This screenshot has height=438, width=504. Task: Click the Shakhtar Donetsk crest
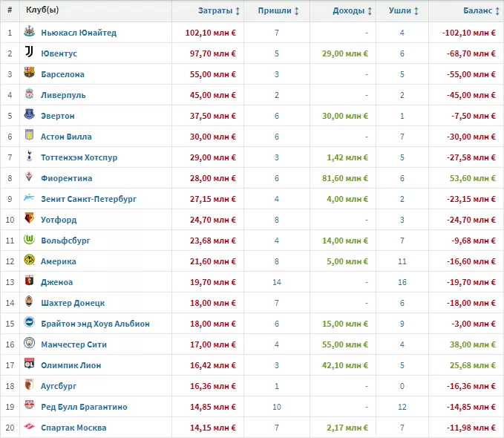pyautogui.click(x=29, y=301)
